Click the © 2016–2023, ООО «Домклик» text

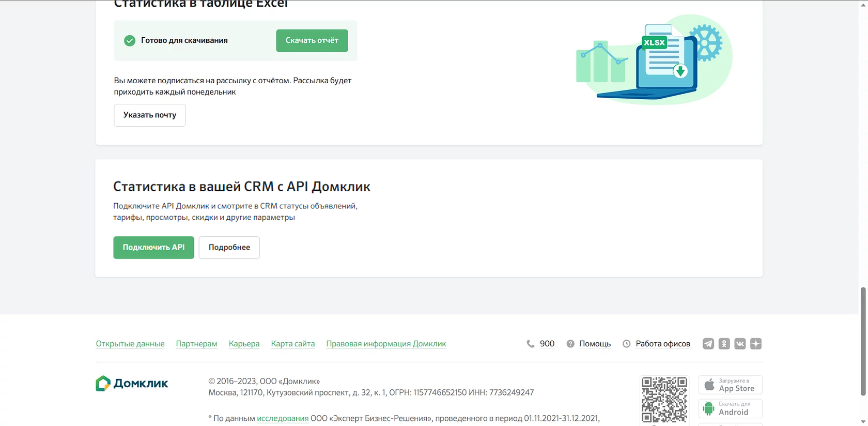264,381
